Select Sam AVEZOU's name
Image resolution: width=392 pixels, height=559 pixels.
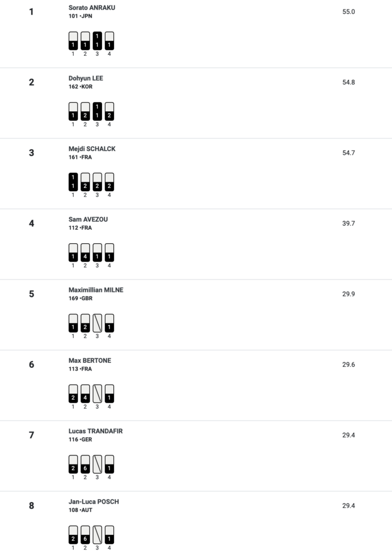click(x=88, y=219)
